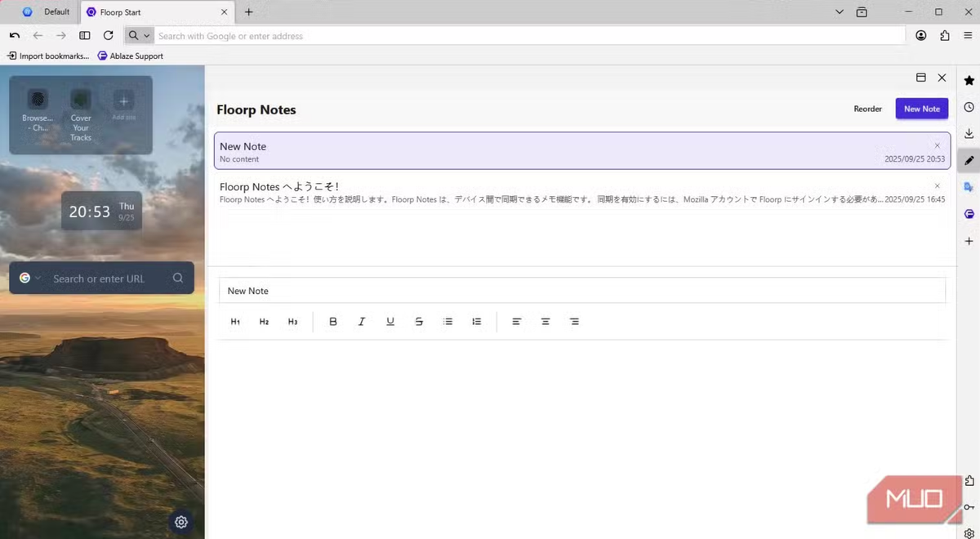Open start page settings gear
The image size is (980, 539).
(181, 522)
